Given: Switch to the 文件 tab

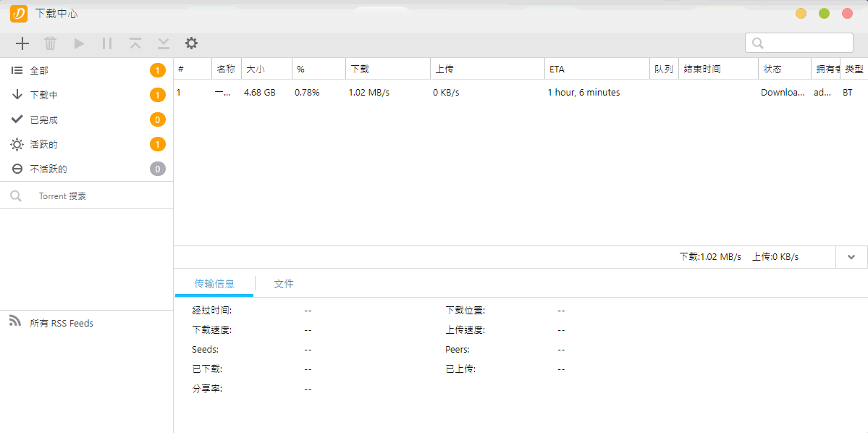Looking at the screenshot, I should pos(283,284).
